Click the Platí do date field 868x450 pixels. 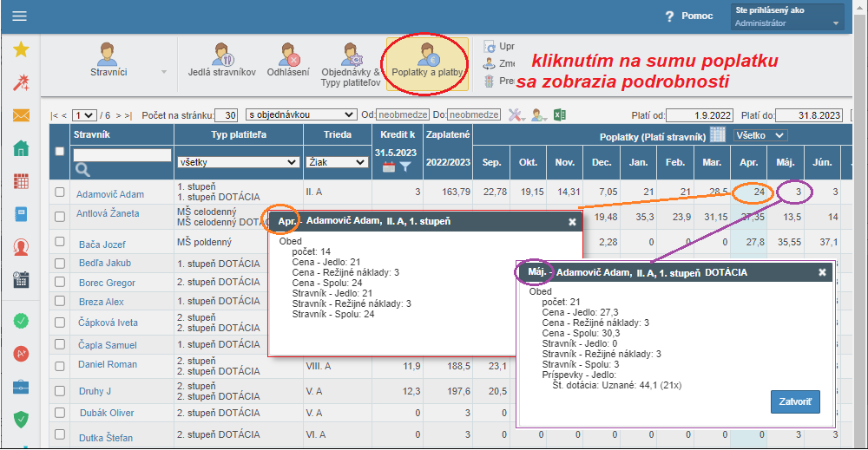pos(809,115)
